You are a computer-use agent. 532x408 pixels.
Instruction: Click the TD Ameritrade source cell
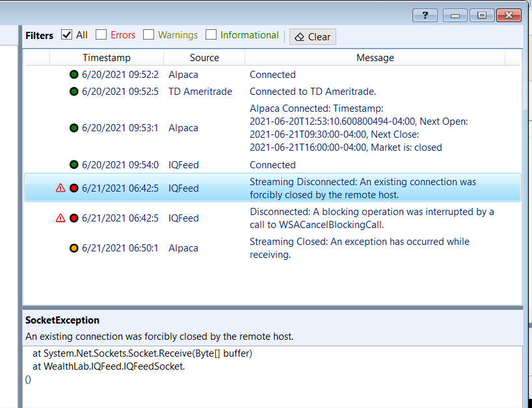(200, 92)
